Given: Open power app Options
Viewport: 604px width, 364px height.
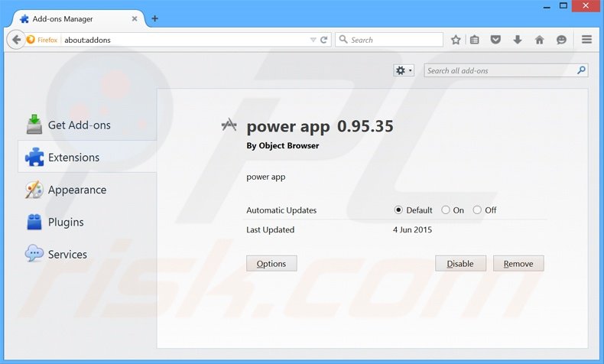Looking at the screenshot, I should (271, 264).
